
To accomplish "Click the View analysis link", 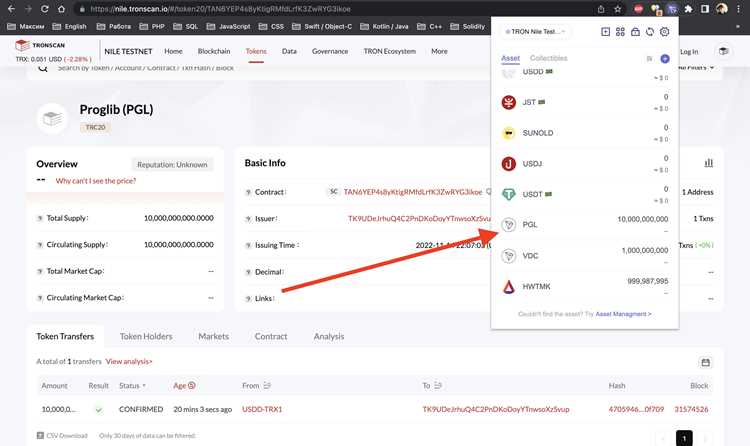I will point(129,361).
